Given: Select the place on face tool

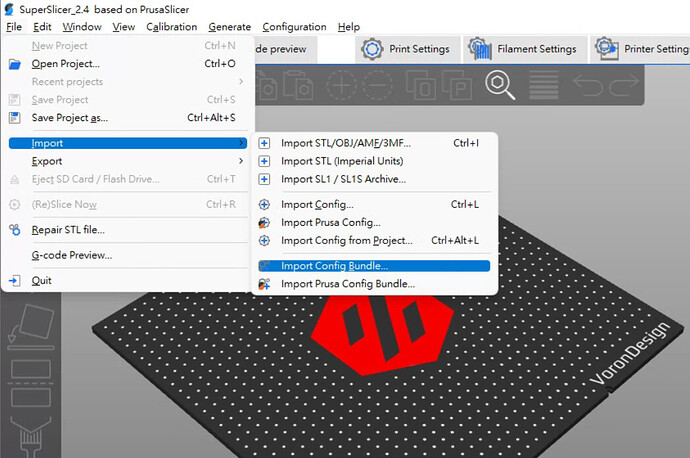Looking at the screenshot, I should 32,325.
